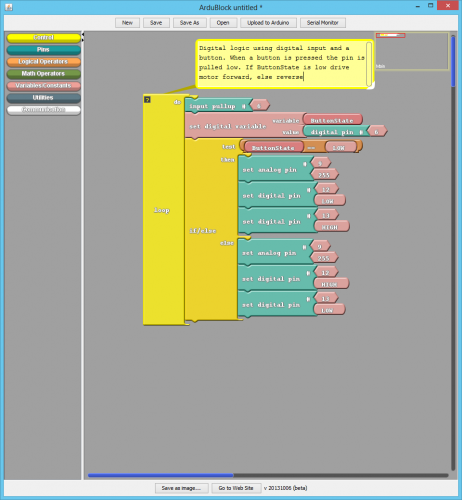Open the Control block drawer
Screen dimensions: 462x500
[x=44, y=38]
